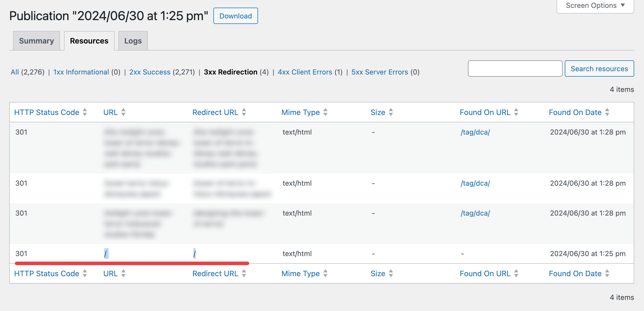Sort by Found On Date header arrows
The image size is (644, 311).
point(607,112)
